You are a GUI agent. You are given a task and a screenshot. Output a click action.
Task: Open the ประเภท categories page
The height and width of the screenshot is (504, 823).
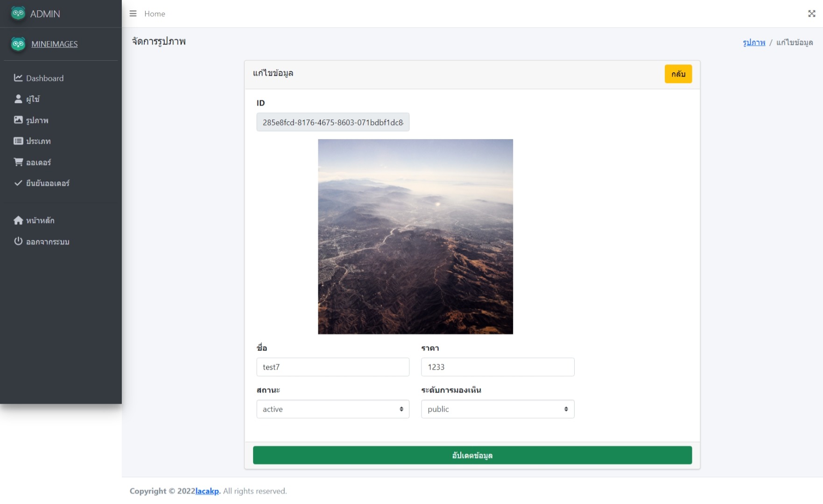[61, 141]
